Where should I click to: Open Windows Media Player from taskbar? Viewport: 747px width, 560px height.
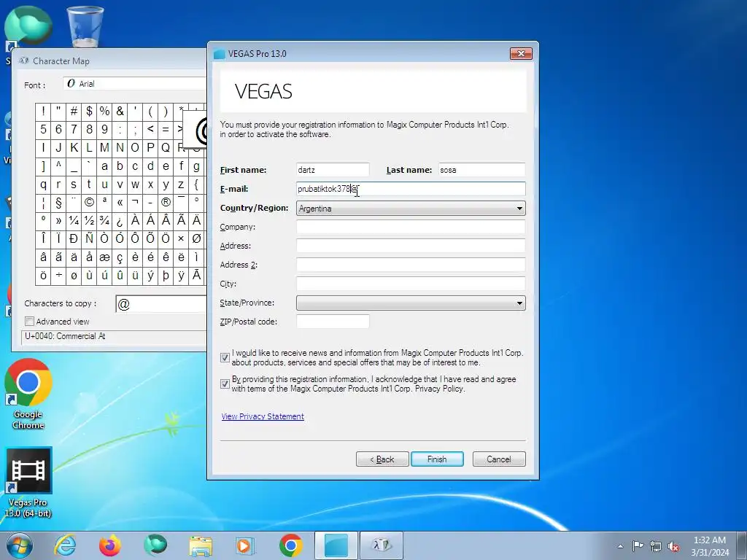[x=246, y=545]
